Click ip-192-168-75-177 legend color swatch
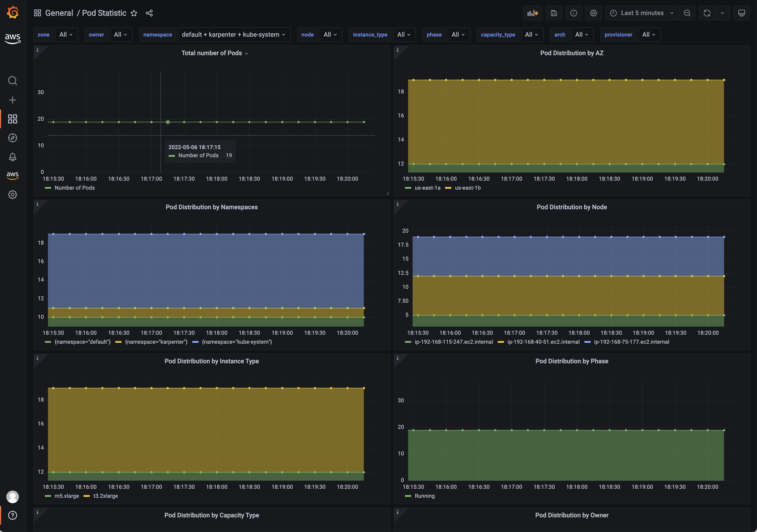This screenshot has width=757, height=532. [587, 342]
